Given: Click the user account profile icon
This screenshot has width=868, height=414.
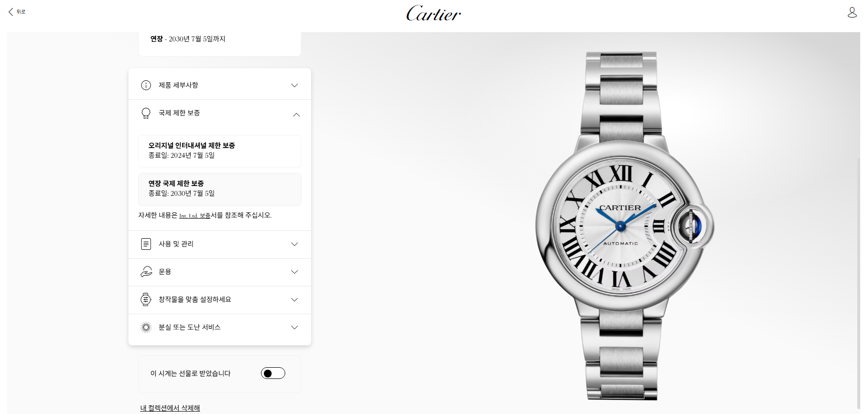Looking at the screenshot, I should pyautogui.click(x=852, y=12).
